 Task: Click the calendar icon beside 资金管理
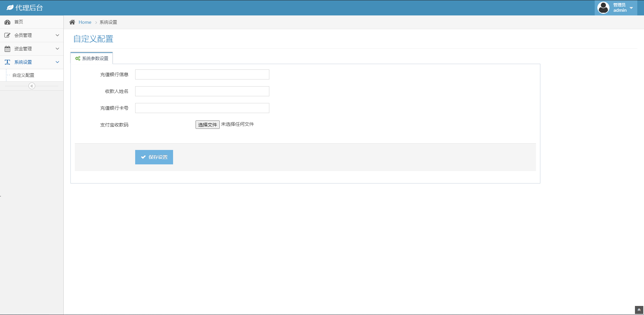(x=7, y=49)
